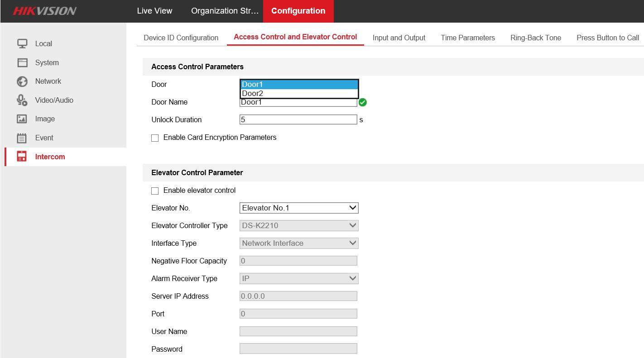Click the Local monitor icon in sidebar

tap(22, 43)
